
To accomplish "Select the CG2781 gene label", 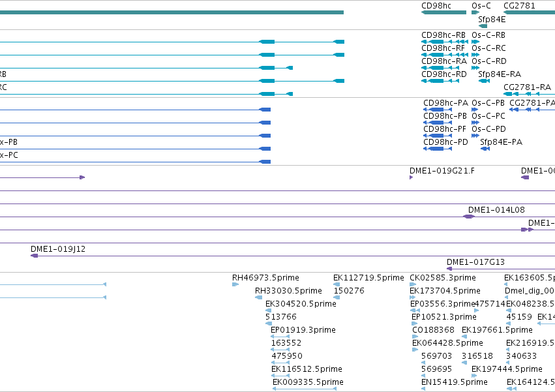I will pyautogui.click(x=519, y=6).
